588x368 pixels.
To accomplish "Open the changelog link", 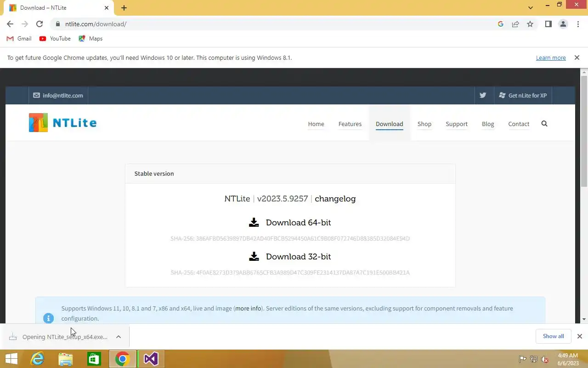I will tap(335, 199).
